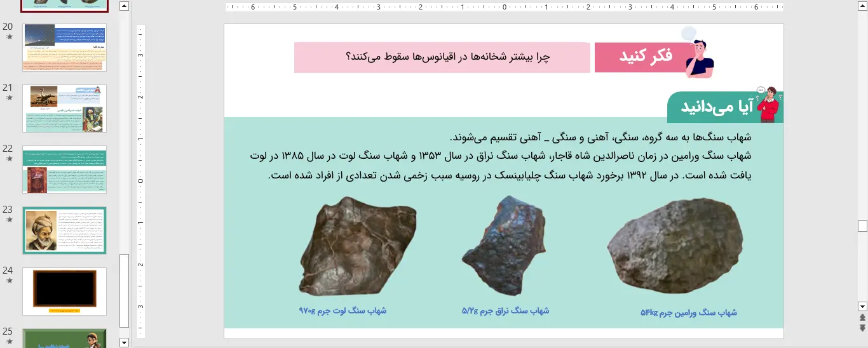Click line starting 'شهاب سنگ ورامین در زمان'
This screenshot has width=868, height=348.
[x=501, y=156]
